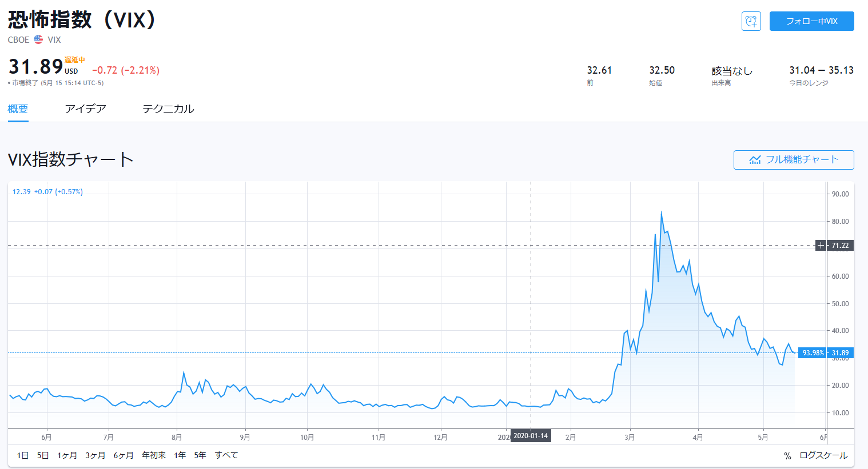Open the アイデア tab
The image size is (868, 469).
(x=85, y=109)
